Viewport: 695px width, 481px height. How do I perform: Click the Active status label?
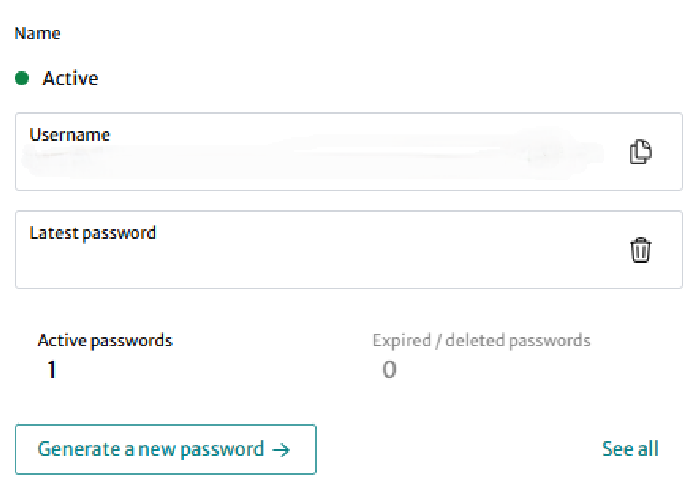click(70, 78)
